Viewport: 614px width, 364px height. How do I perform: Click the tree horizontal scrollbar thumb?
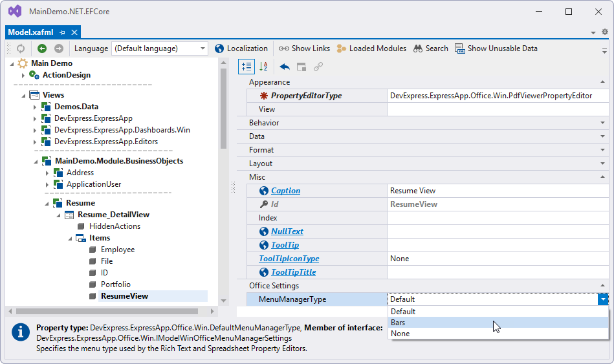pos(107,311)
